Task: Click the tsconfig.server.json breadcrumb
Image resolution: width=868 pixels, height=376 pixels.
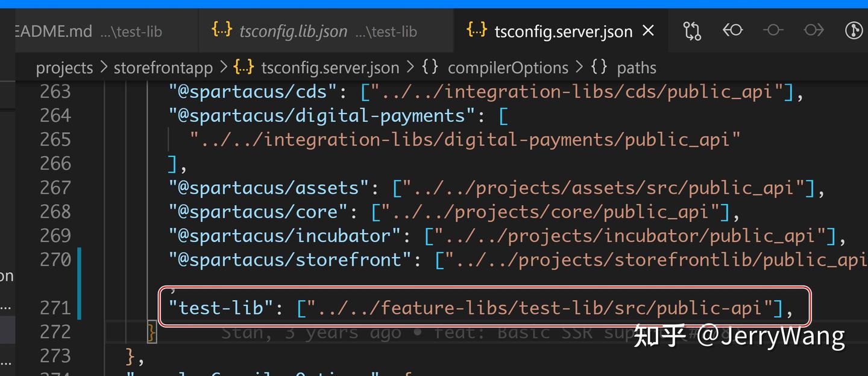Action: pos(330,68)
